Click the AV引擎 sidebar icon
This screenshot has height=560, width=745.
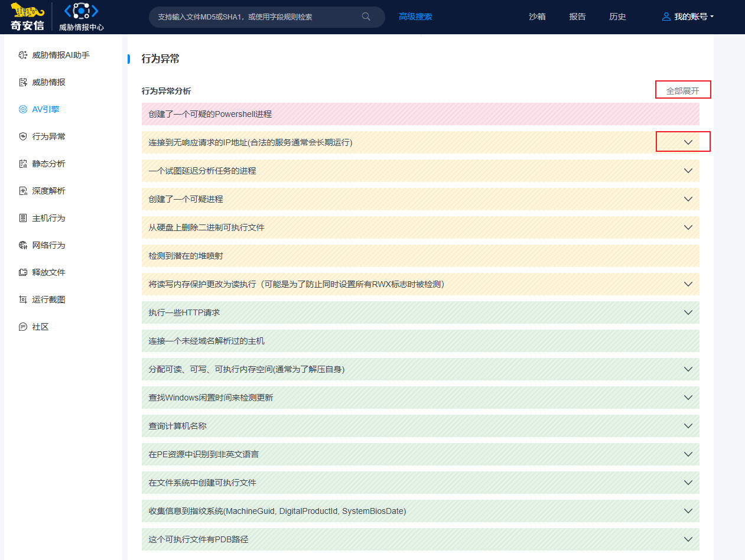point(23,109)
